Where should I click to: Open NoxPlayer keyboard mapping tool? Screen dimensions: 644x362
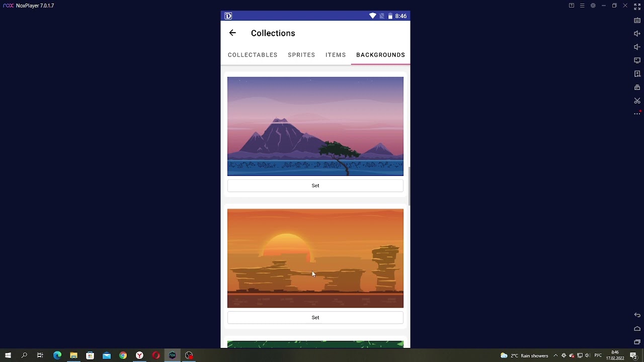[x=637, y=21]
